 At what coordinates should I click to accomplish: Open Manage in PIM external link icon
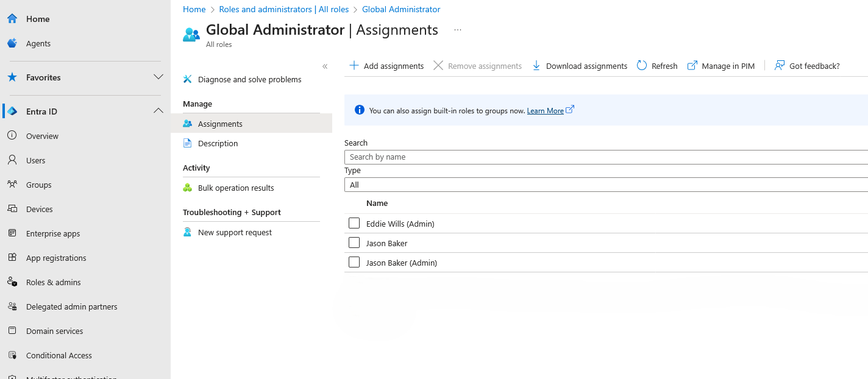click(692, 66)
